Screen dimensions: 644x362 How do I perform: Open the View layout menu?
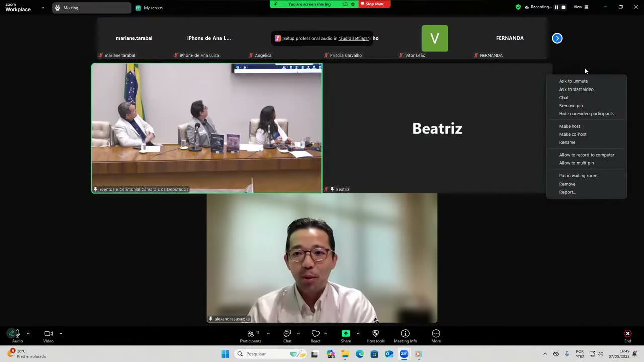581,7
